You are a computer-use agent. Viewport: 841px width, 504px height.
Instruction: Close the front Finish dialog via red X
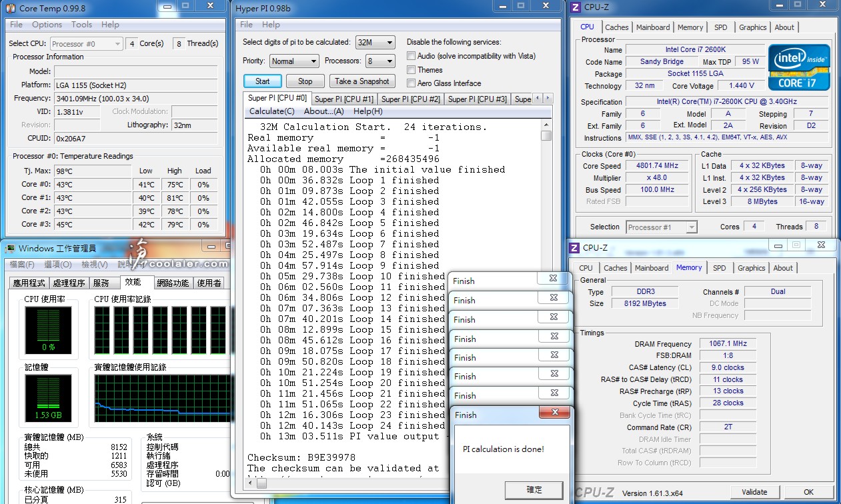point(554,413)
